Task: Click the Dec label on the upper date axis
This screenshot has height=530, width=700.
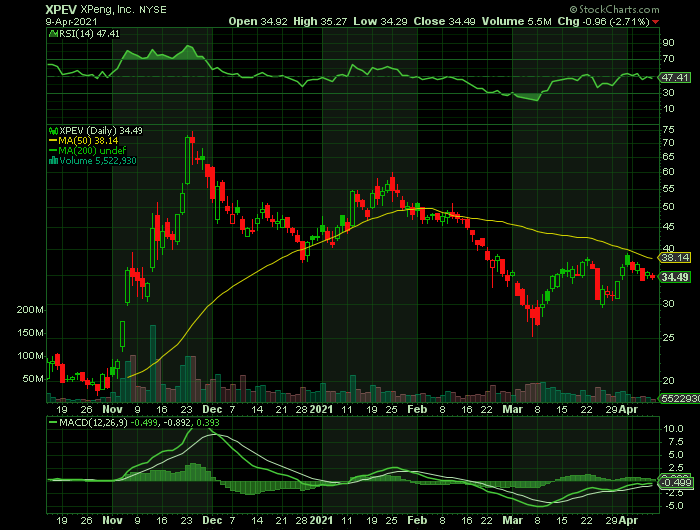Action: (212, 409)
